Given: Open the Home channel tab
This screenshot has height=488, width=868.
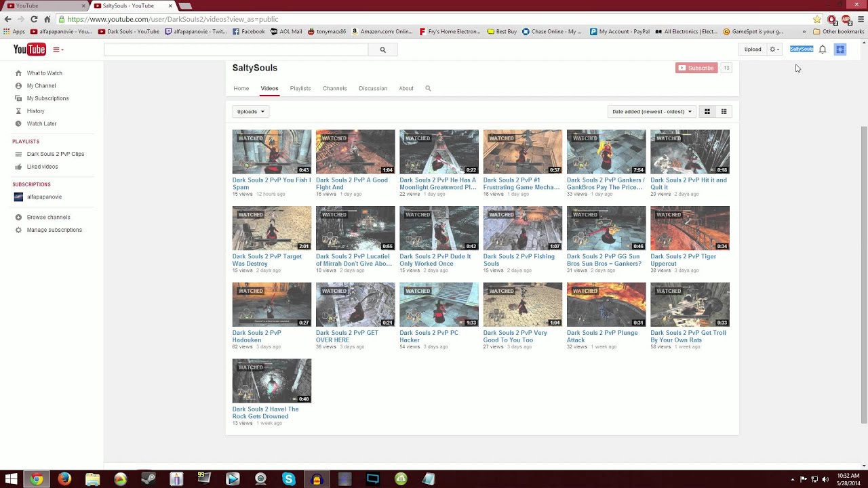Looking at the screenshot, I should 241,89.
